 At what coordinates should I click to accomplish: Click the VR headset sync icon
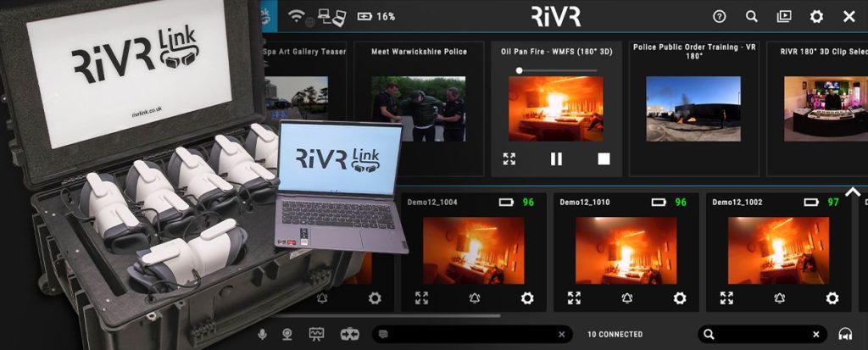pos(349,334)
